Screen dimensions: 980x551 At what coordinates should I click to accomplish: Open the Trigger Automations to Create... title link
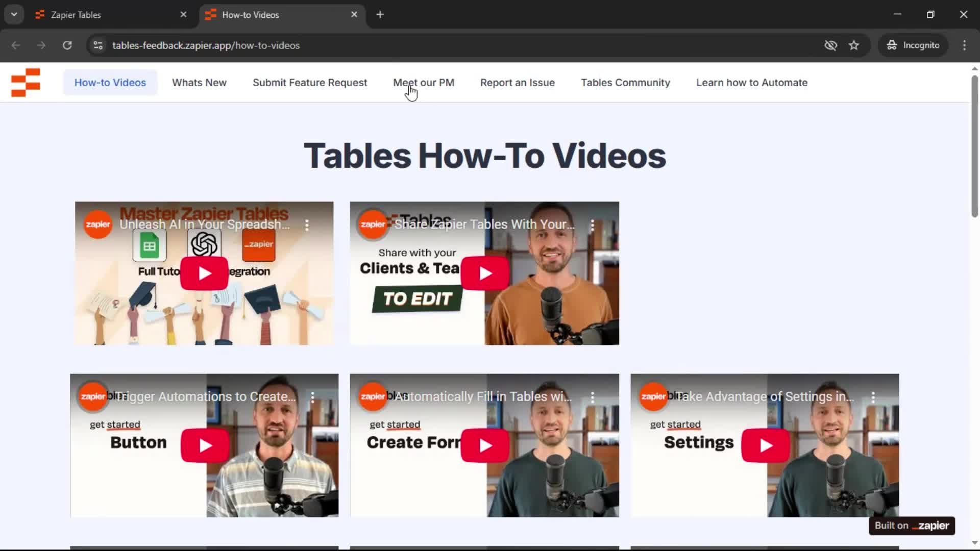[205, 396]
